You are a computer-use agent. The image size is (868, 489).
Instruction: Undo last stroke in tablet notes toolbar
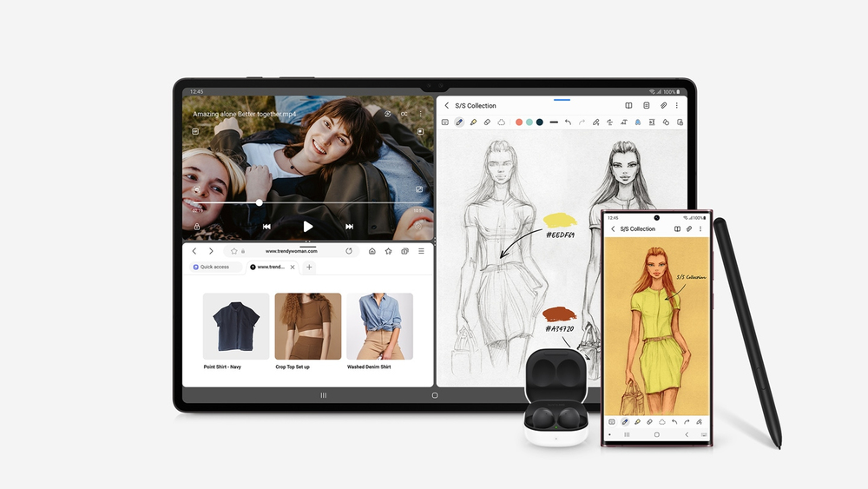[568, 122]
